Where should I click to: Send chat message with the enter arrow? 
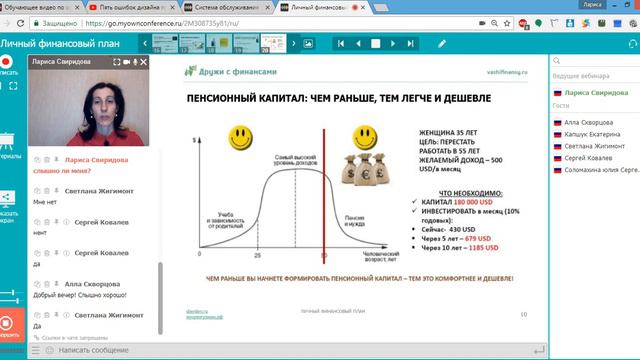click(x=539, y=350)
